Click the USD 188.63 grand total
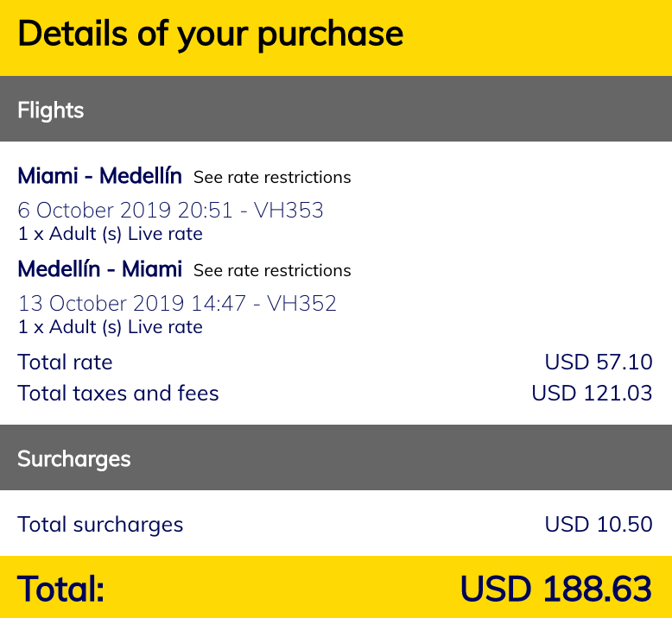Screen dimensions: 672x618 click(x=556, y=589)
